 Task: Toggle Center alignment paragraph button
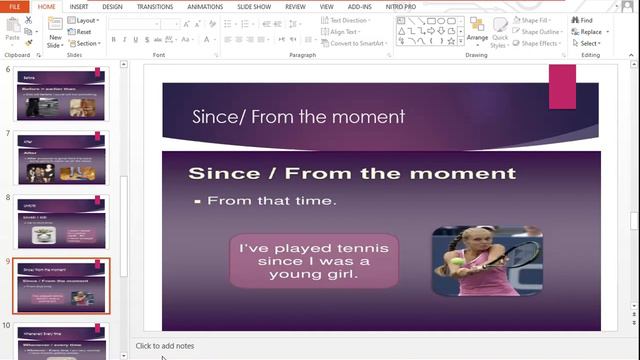coord(239,40)
